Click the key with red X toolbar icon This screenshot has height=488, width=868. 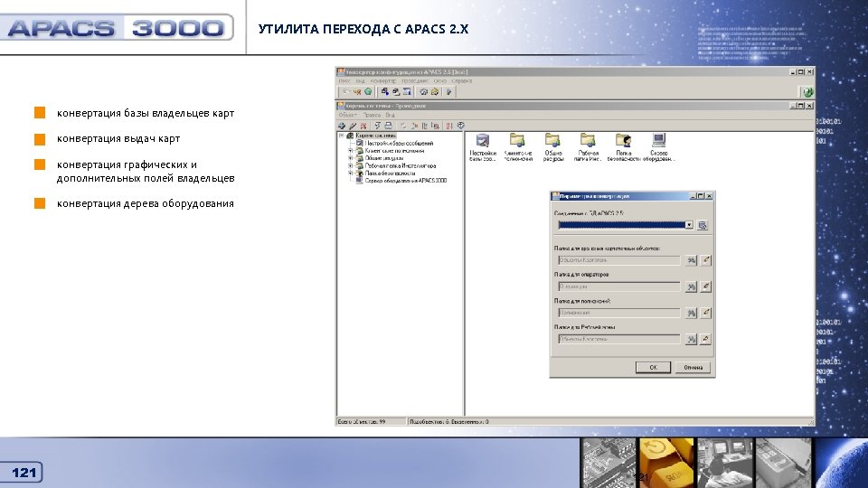click(357, 92)
